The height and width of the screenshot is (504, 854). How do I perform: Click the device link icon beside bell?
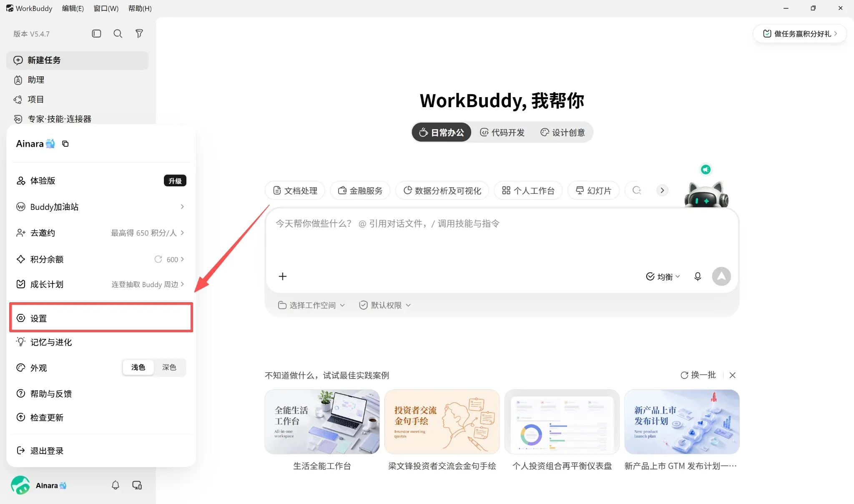(137, 485)
